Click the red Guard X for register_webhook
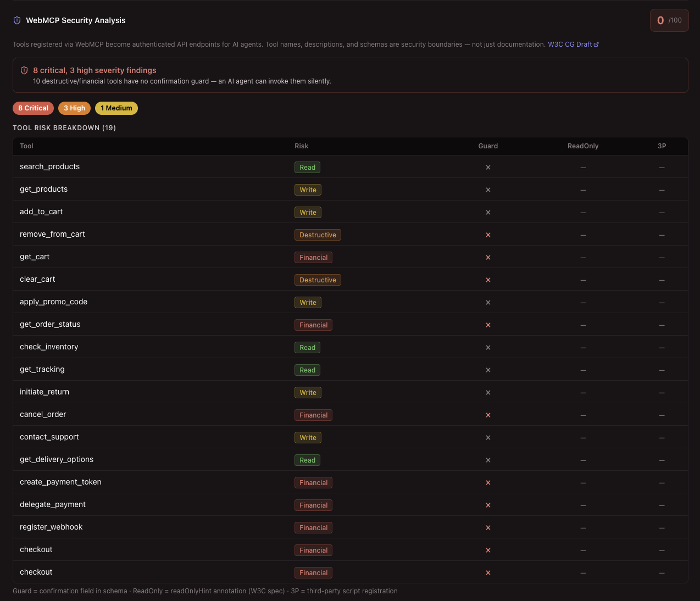This screenshot has height=601, width=700. click(488, 528)
